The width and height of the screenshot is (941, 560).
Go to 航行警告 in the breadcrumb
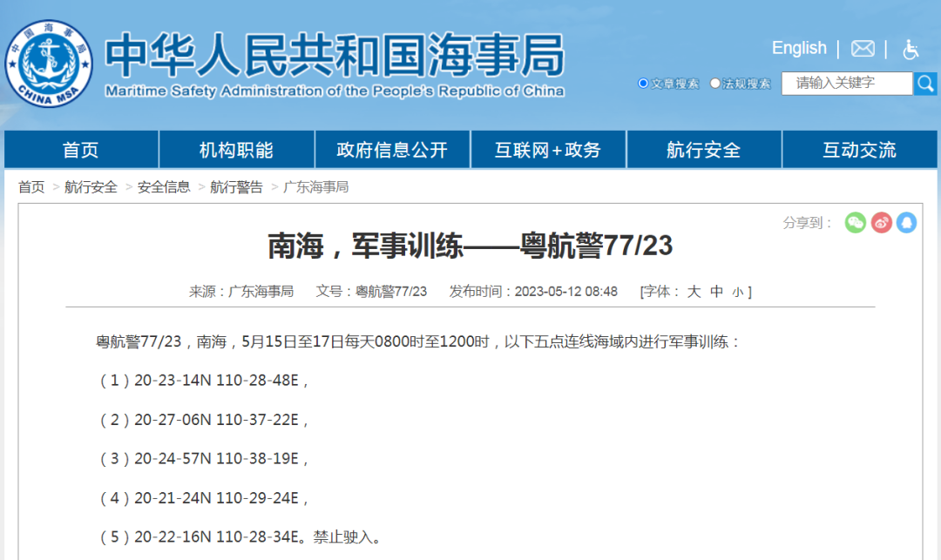236,187
